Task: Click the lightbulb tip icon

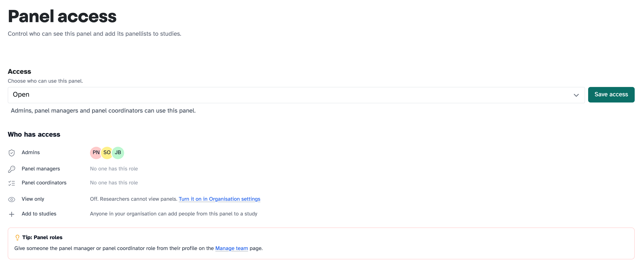Action: tap(17, 237)
